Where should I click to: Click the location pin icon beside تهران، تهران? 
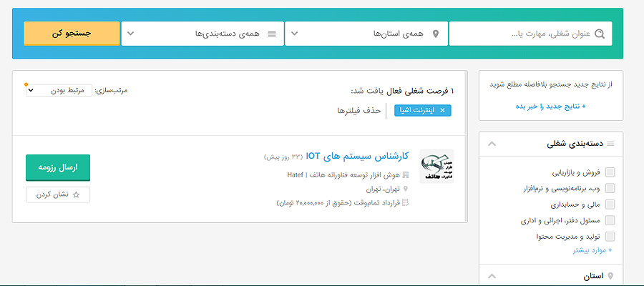click(x=406, y=189)
